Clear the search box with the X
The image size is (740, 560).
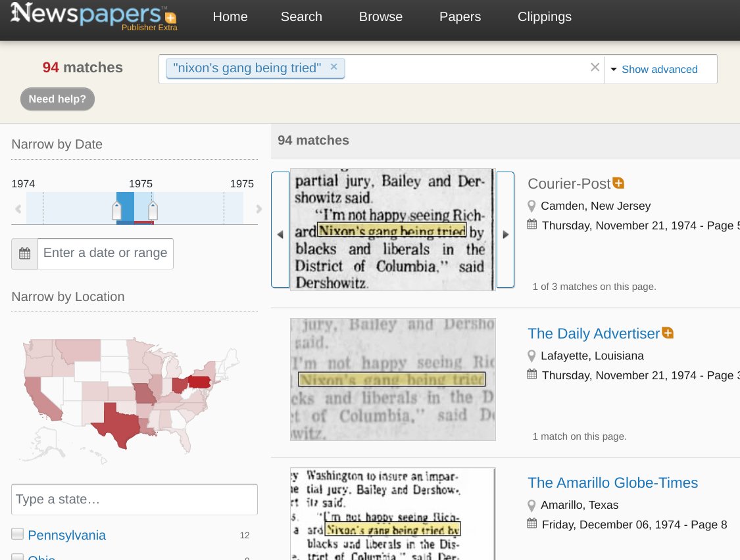click(x=595, y=68)
